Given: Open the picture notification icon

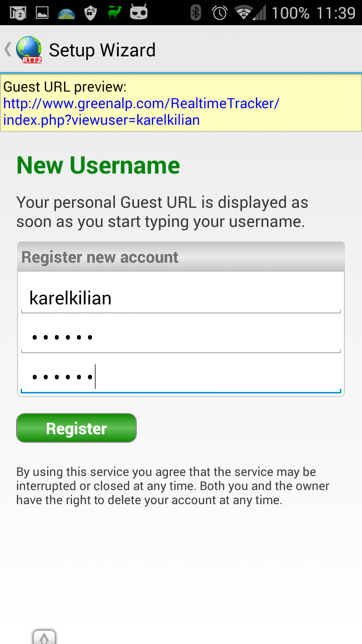Looking at the screenshot, I should (x=42, y=13).
